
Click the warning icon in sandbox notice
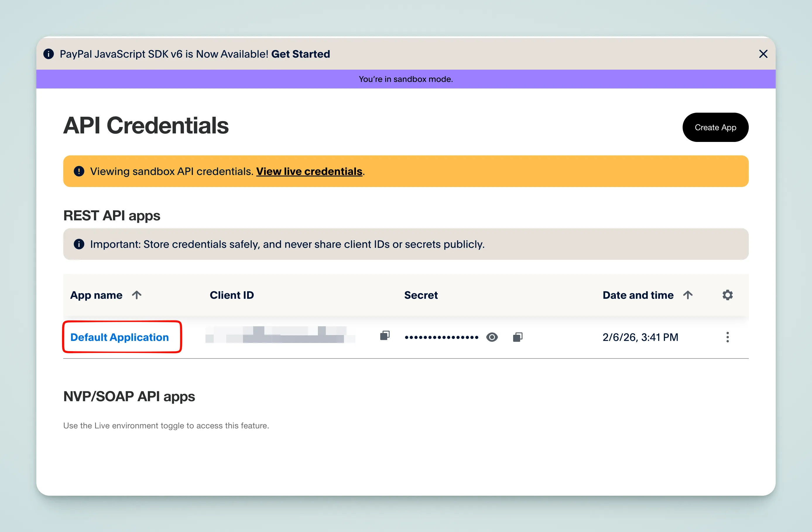79,171
